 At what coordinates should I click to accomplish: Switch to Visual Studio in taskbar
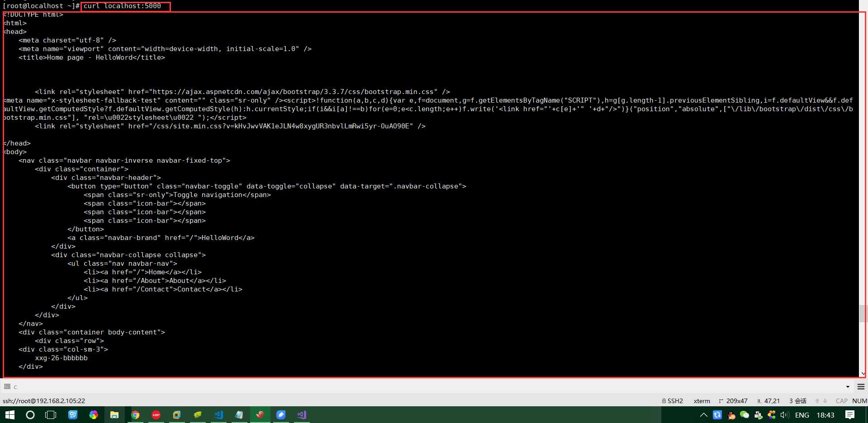(x=302, y=415)
